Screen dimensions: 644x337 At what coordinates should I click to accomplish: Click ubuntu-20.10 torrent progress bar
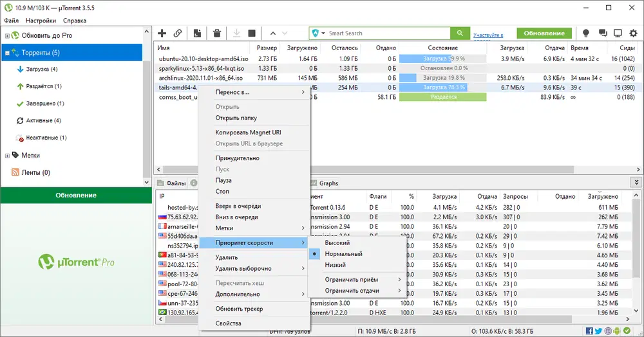pyautogui.click(x=443, y=59)
